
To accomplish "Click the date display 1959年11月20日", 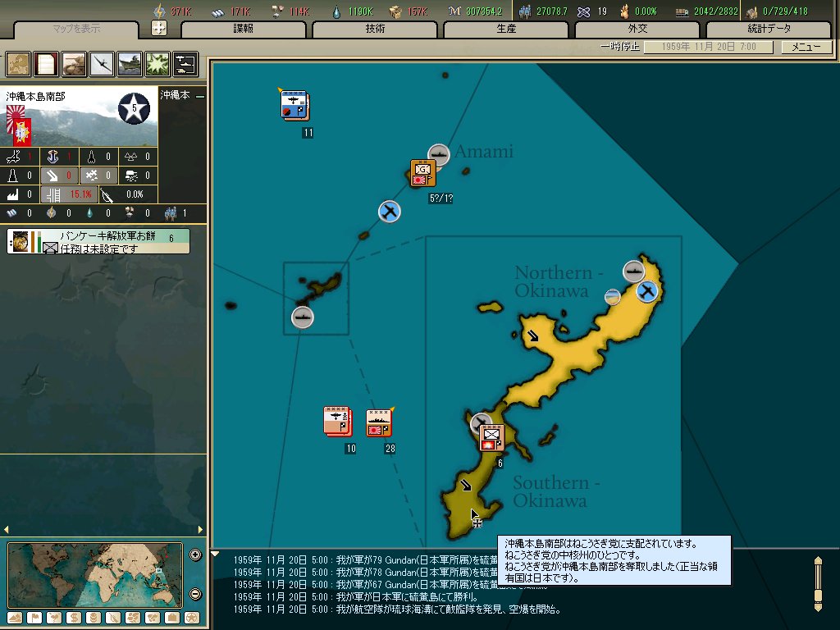I will (x=708, y=47).
